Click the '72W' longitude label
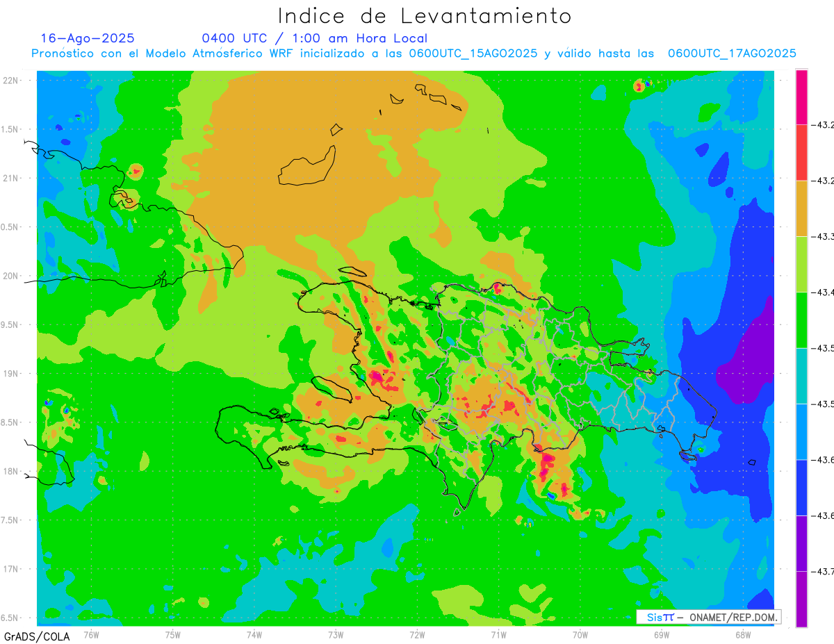This screenshot has width=834, height=644. click(x=417, y=634)
